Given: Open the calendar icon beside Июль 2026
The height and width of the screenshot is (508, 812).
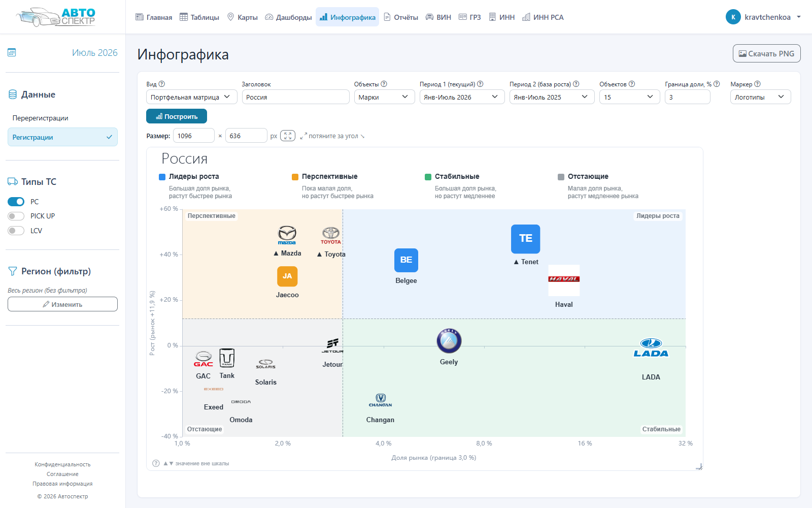Looking at the screenshot, I should [12, 52].
